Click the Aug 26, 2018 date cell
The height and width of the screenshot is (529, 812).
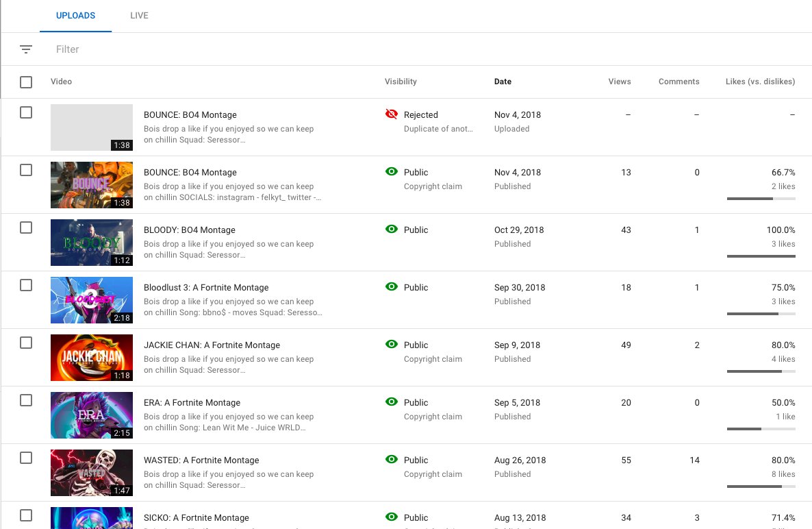tap(520, 460)
